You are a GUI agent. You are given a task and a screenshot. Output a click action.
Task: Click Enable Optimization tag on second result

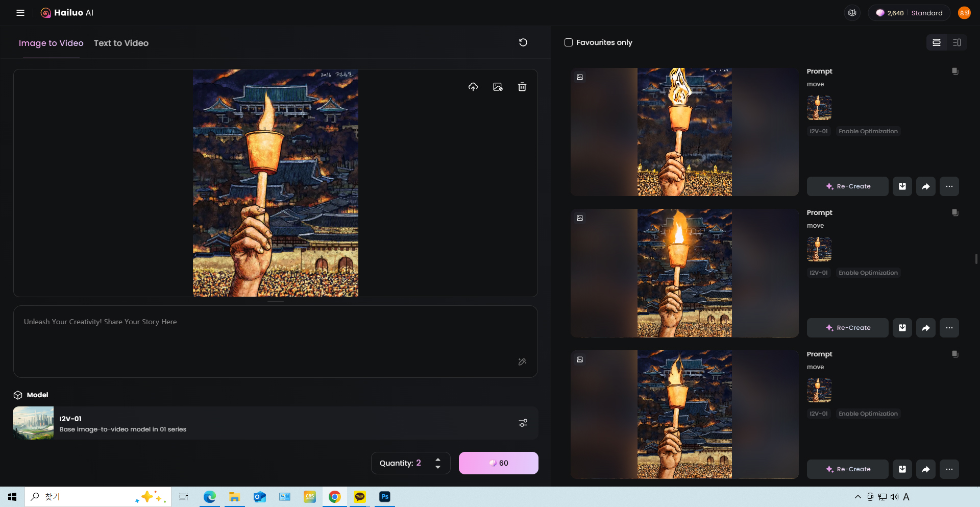click(x=868, y=273)
